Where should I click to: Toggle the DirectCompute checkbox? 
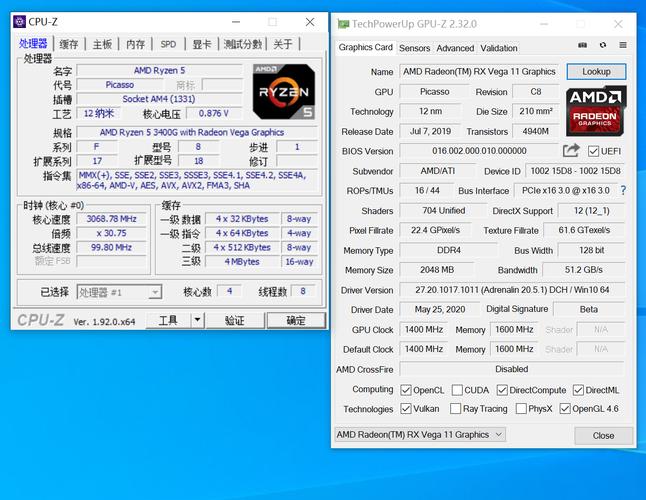502,390
